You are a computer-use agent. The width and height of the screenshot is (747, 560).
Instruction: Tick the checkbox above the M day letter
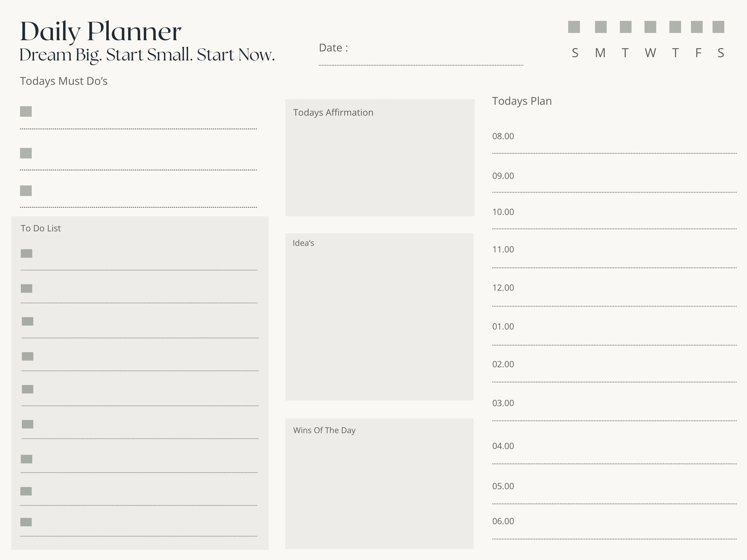point(601,27)
